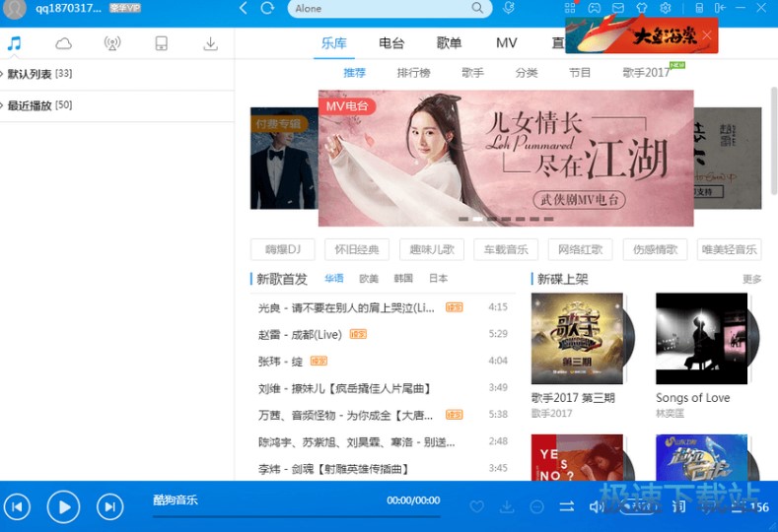Screen dimensions: 778x532
Task: Download current song from player bar
Action: pos(507,506)
